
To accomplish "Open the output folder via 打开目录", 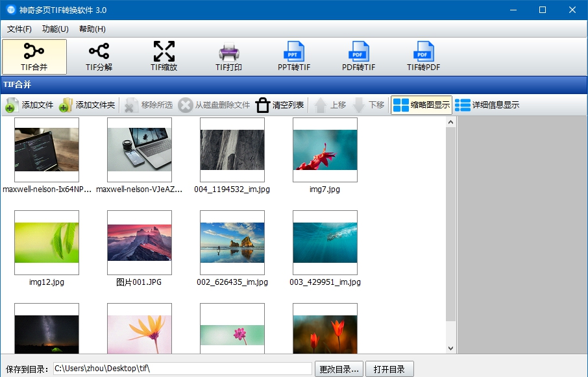I will tap(390, 367).
